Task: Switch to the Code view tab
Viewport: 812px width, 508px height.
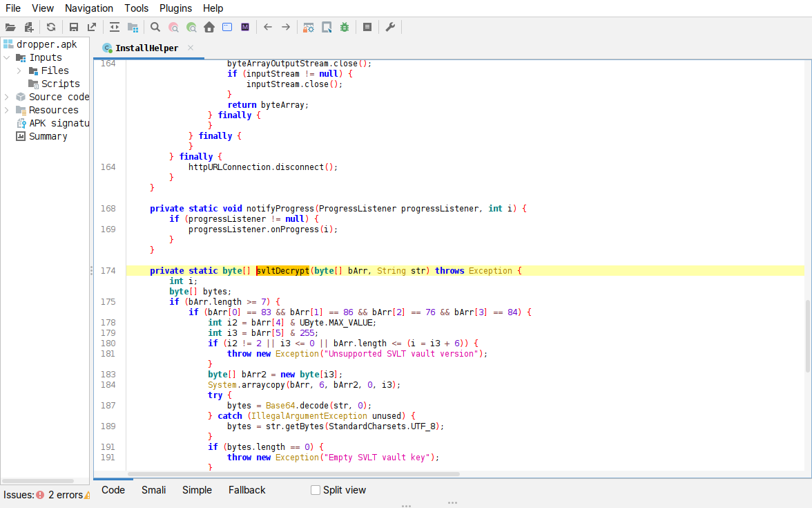Action: point(113,490)
